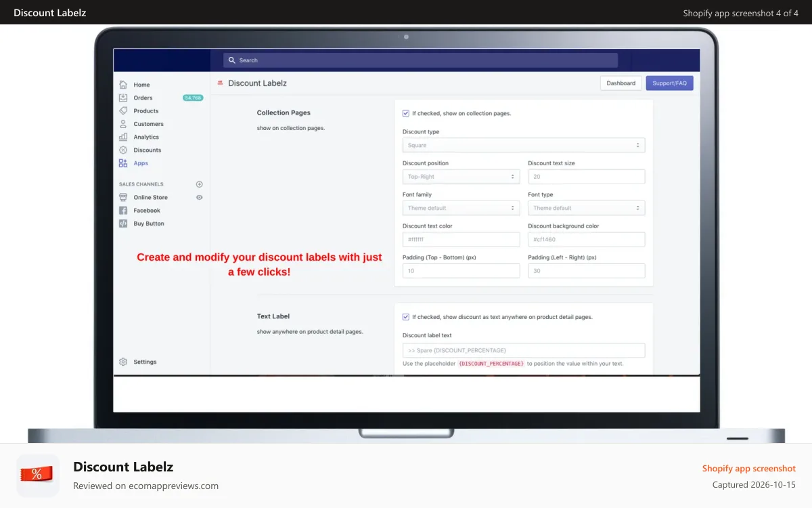This screenshot has height=508, width=812.
Task: Click the Orders inbox icon
Action: click(123, 98)
